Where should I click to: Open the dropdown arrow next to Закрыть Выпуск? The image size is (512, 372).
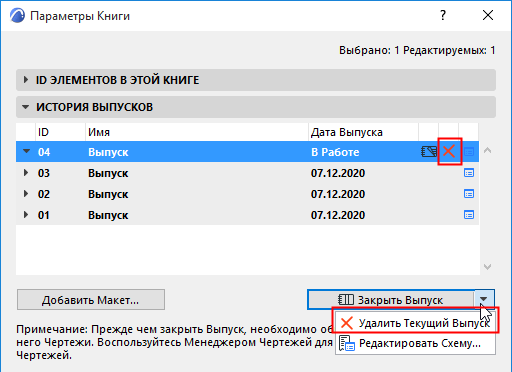point(484,299)
